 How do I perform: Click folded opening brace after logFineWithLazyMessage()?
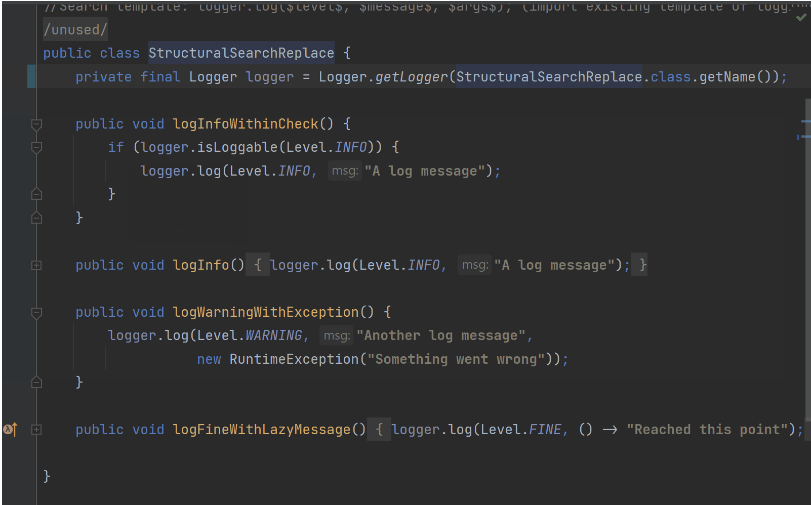pos(379,429)
